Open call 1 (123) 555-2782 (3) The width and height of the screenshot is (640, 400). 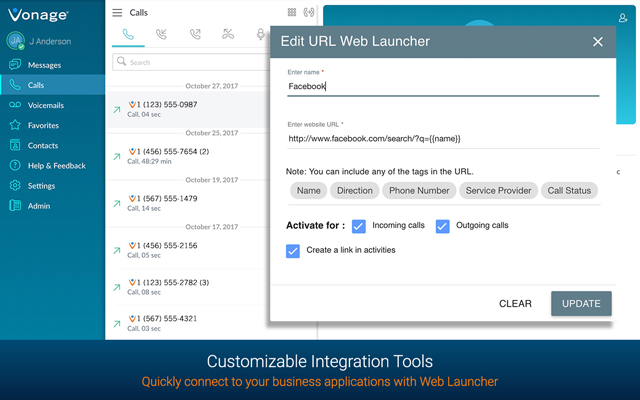pyautogui.click(x=188, y=287)
